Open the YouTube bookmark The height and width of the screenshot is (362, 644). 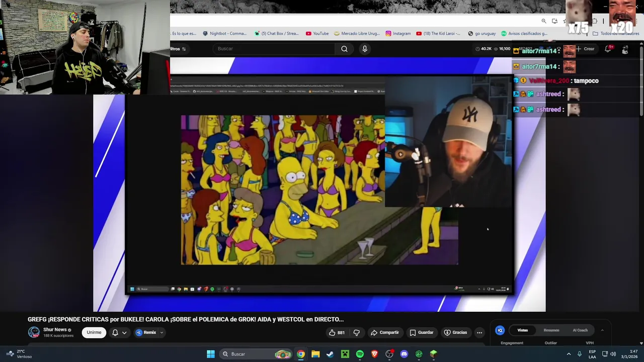(x=317, y=34)
